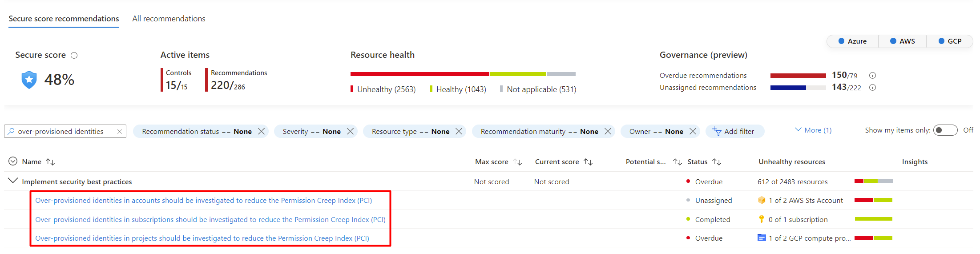The image size is (980, 254).
Task: Collapse all rows via header circle chevron
Action: (13, 161)
